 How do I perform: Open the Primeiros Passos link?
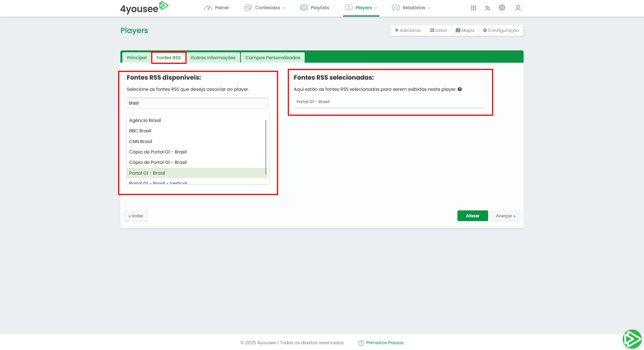385,343
